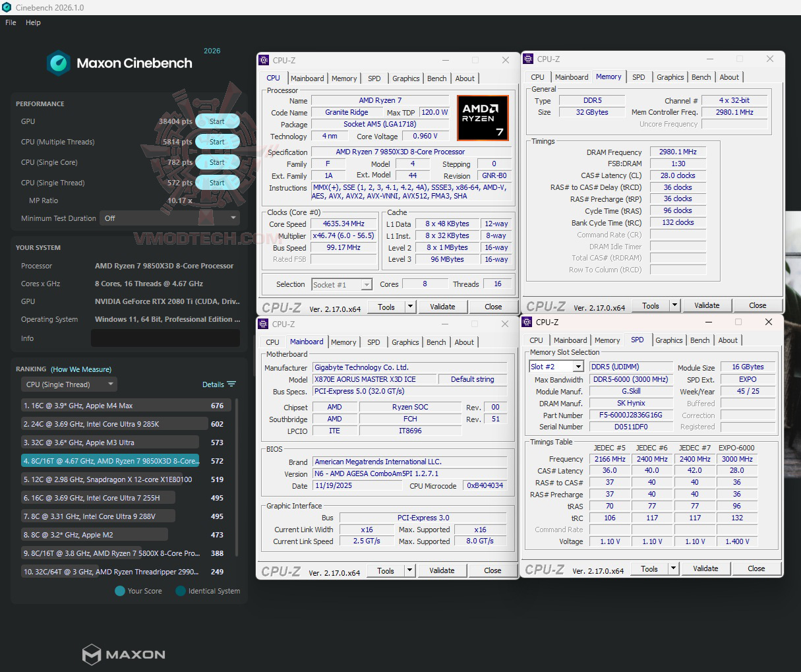Switch to CPU tab in the SPD window
Viewport: 801px width, 672px height.
point(537,340)
